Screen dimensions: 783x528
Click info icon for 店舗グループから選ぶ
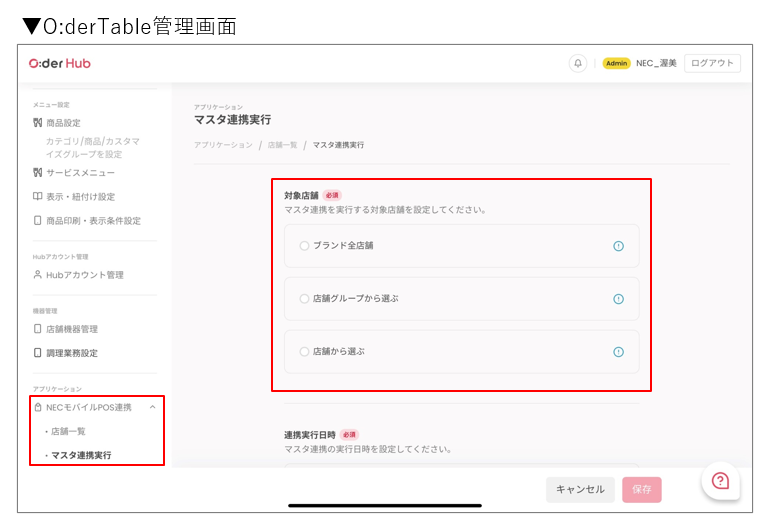(618, 299)
